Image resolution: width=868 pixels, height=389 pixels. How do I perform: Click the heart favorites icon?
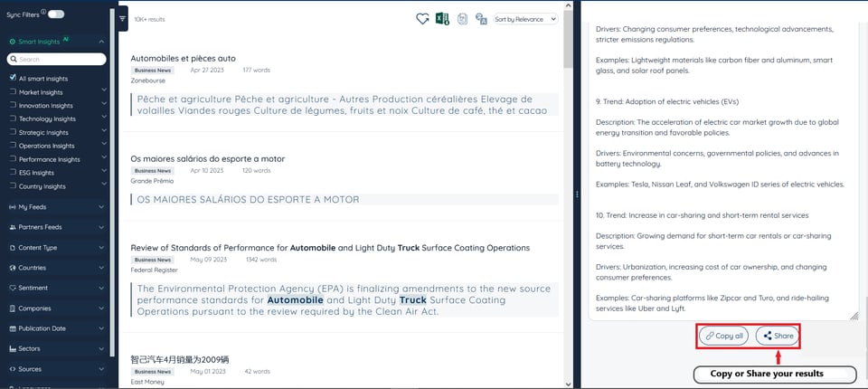[x=422, y=19]
